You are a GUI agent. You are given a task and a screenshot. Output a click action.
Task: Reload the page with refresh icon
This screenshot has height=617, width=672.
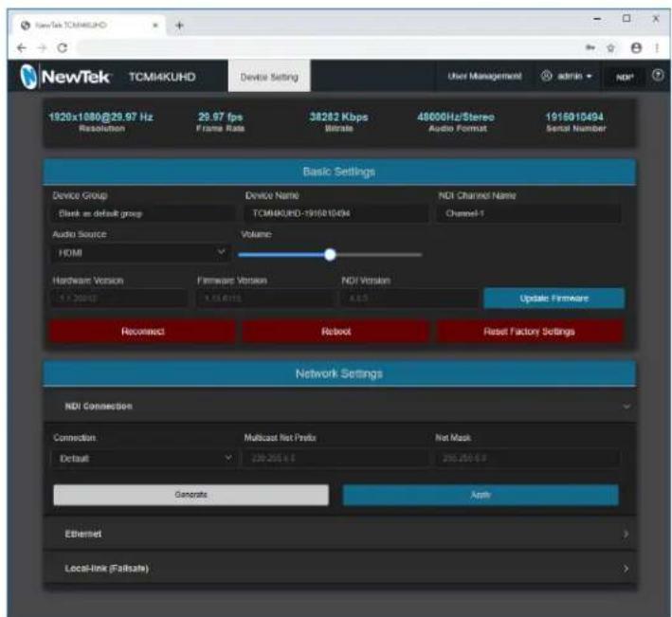tap(63, 48)
